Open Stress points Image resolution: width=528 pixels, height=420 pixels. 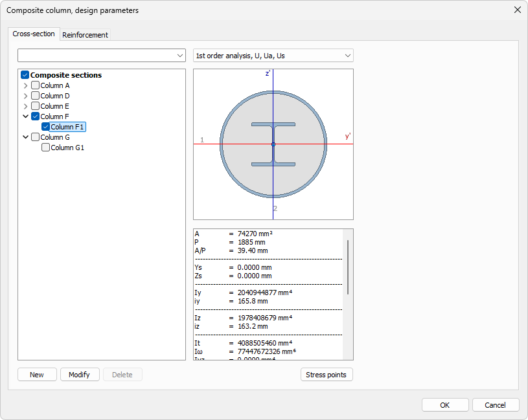327,375
